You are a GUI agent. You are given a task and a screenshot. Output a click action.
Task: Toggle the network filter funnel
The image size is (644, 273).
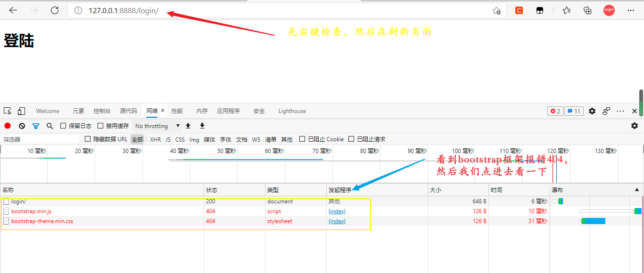[x=35, y=126]
